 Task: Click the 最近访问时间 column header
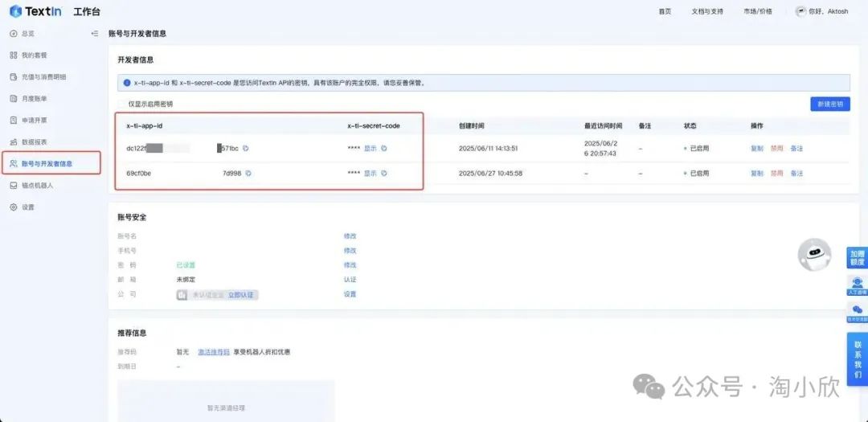(604, 126)
